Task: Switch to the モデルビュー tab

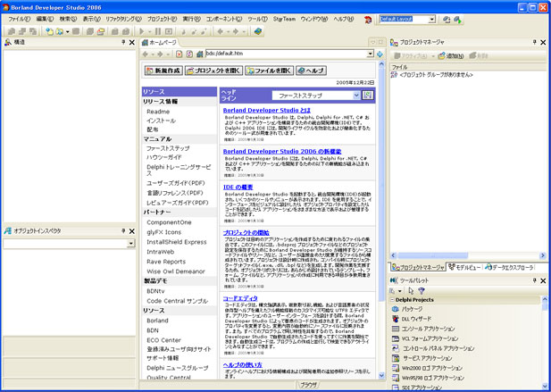Action: 464,268
